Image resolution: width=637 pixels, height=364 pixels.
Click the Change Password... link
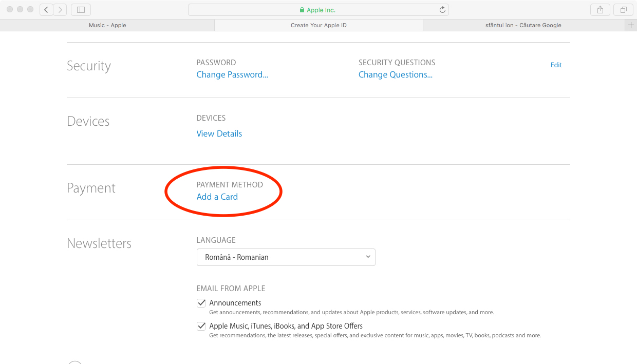232,75
